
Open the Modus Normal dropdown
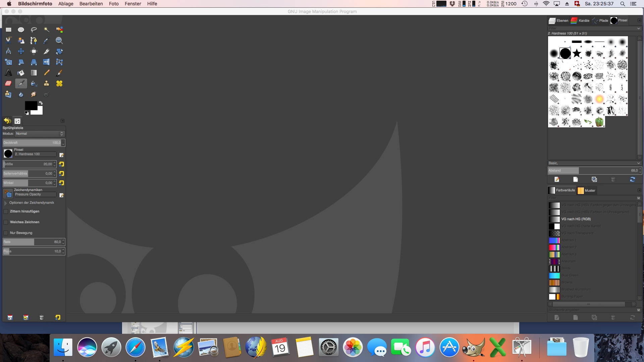coord(40,134)
